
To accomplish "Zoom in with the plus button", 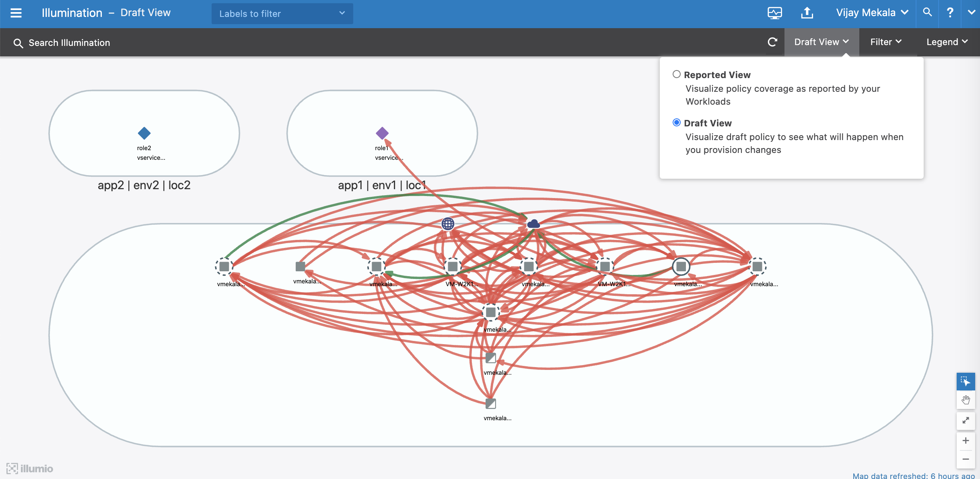I will pos(965,441).
